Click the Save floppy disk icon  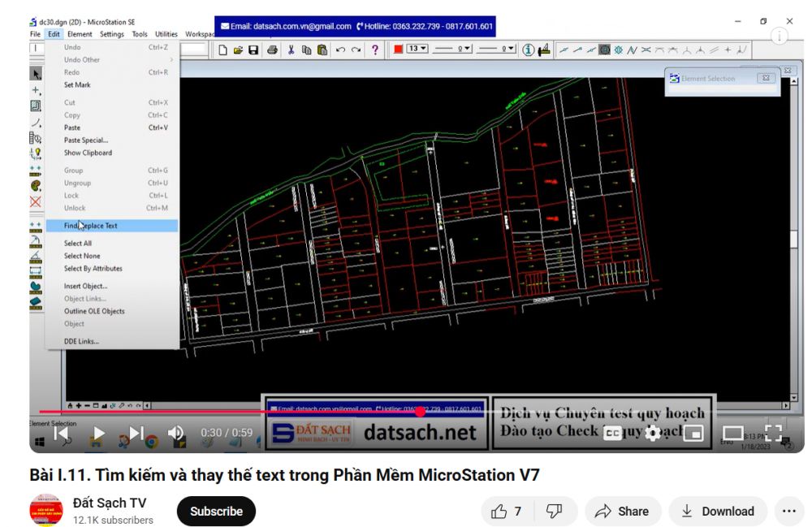tap(253, 50)
